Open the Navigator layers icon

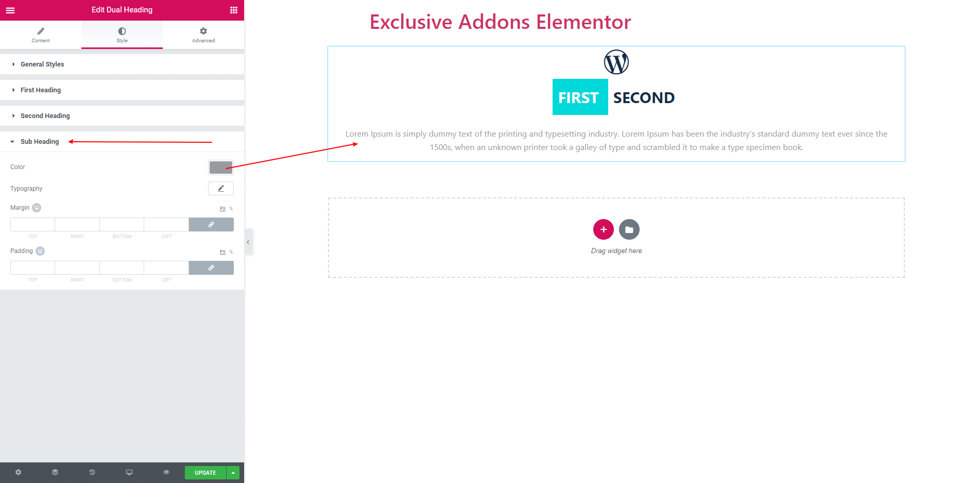(55, 472)
